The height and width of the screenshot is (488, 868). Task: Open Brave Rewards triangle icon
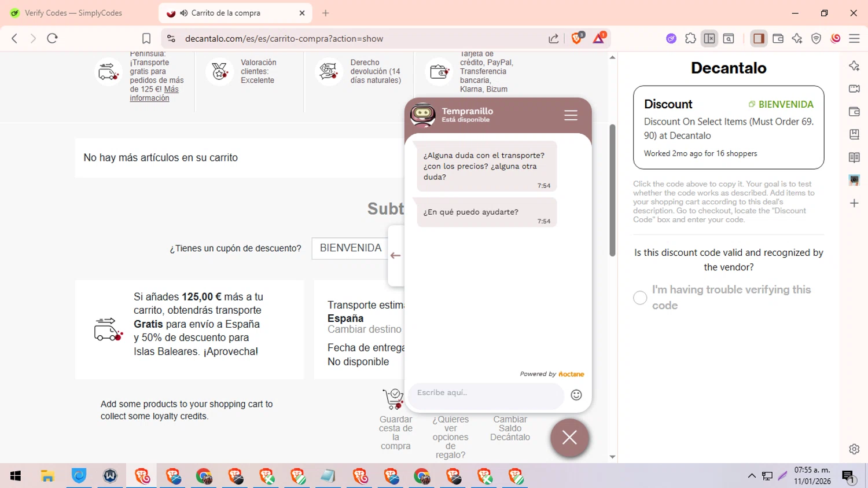click(599, 38)
